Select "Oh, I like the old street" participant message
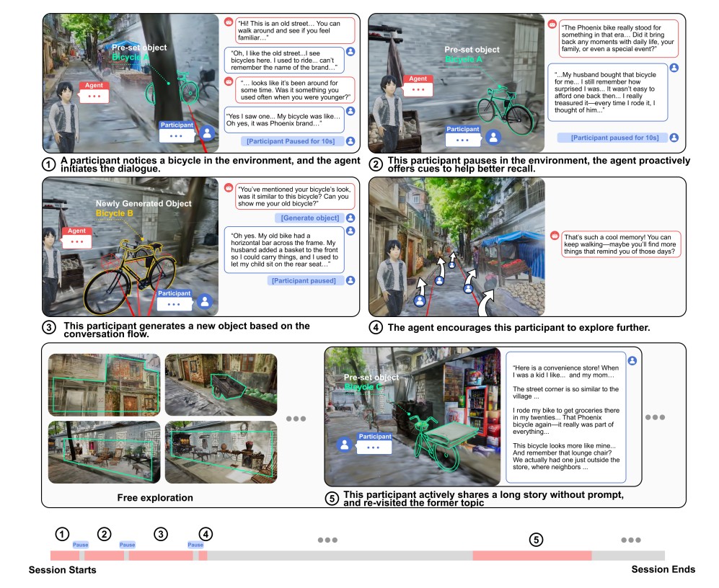719x588 pixels. (x=284, y=60)
